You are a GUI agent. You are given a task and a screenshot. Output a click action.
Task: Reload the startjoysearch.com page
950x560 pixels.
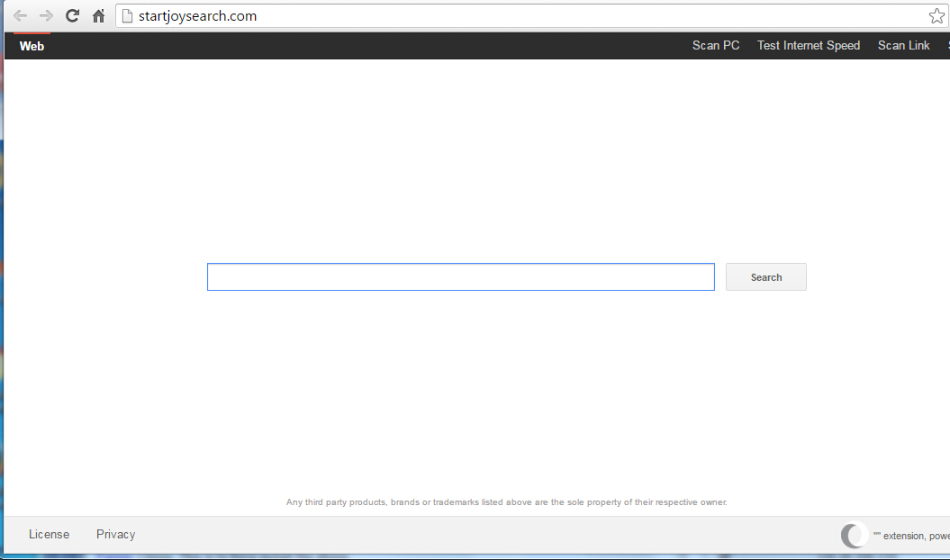(72, 16)
